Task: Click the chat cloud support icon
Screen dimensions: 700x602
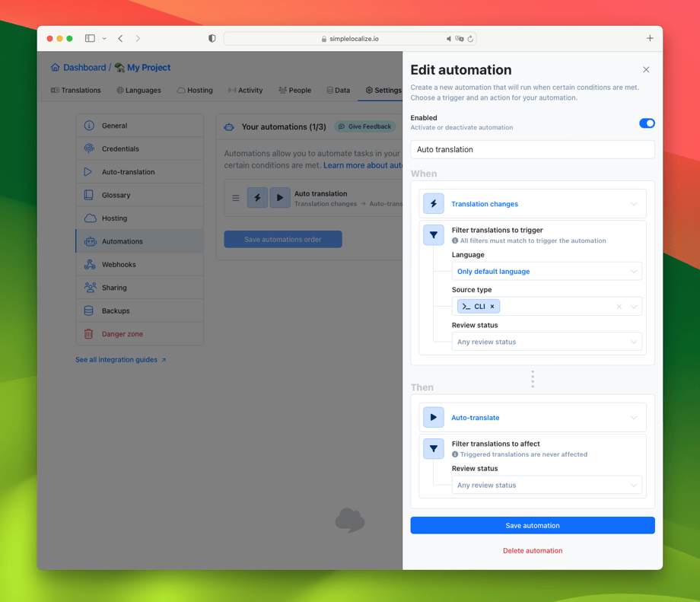Action: tap(350, 521)
